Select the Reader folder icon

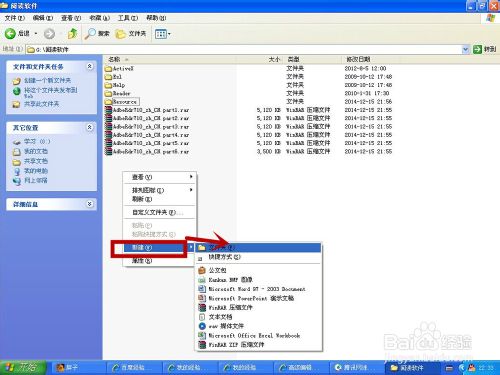click(108, 93)
